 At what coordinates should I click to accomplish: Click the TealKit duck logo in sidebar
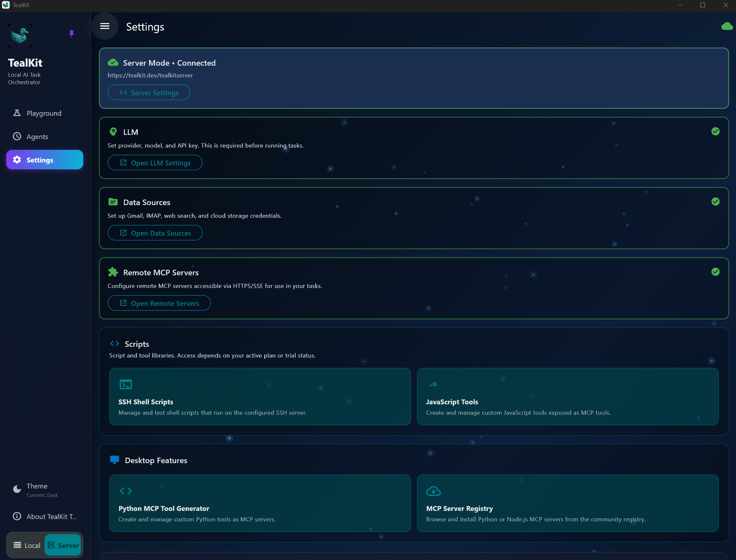pos(20,36)
